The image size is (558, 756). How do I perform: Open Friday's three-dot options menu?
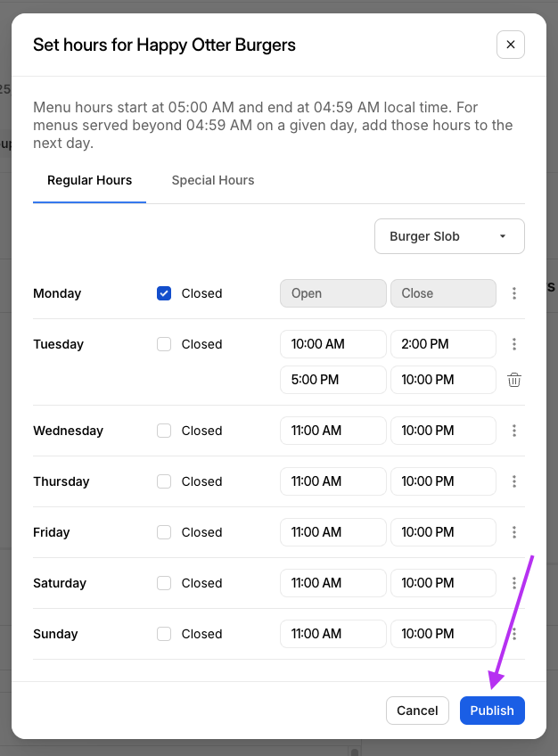pos(514,532)
